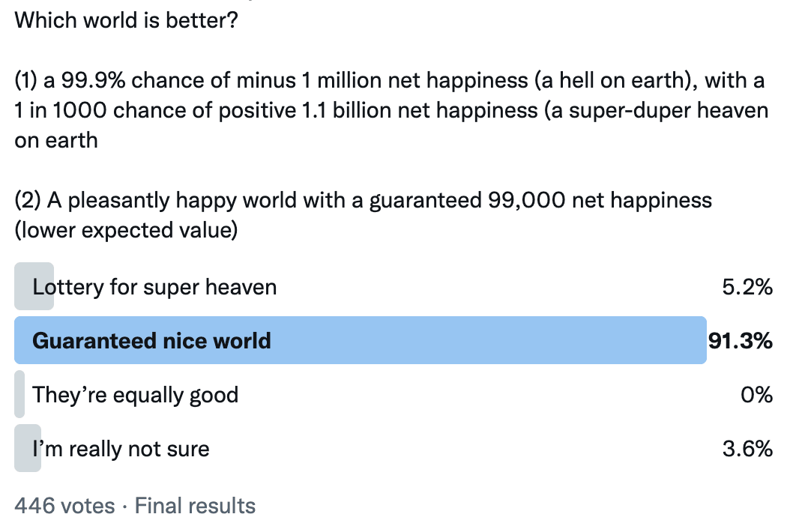Click the '(lower expected value)' text
This screenshot has height=532, width=796.
(x=126, y=230)
